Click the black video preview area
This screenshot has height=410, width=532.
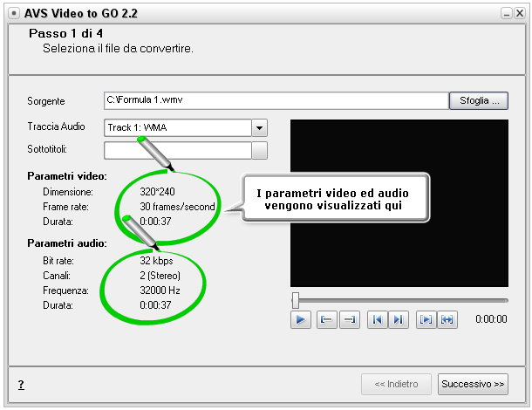coord(399,203)
